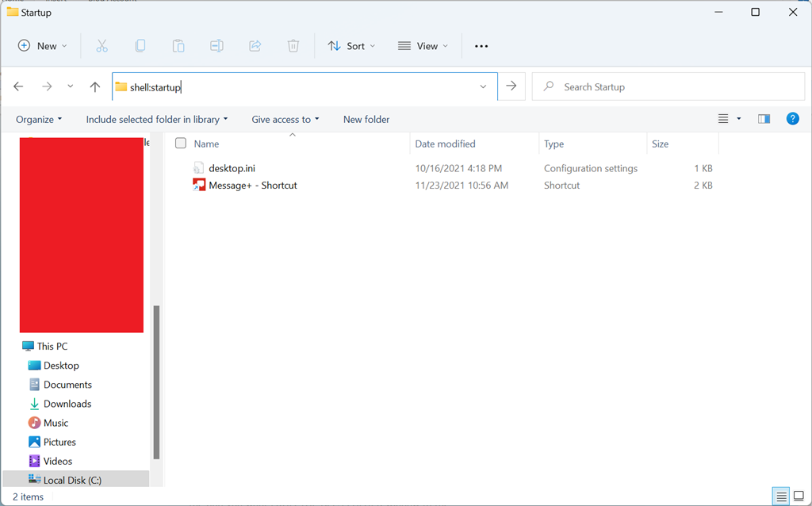Screen dimensions: 812x506
Task: Click the New folder button
Action: [366, 119]
